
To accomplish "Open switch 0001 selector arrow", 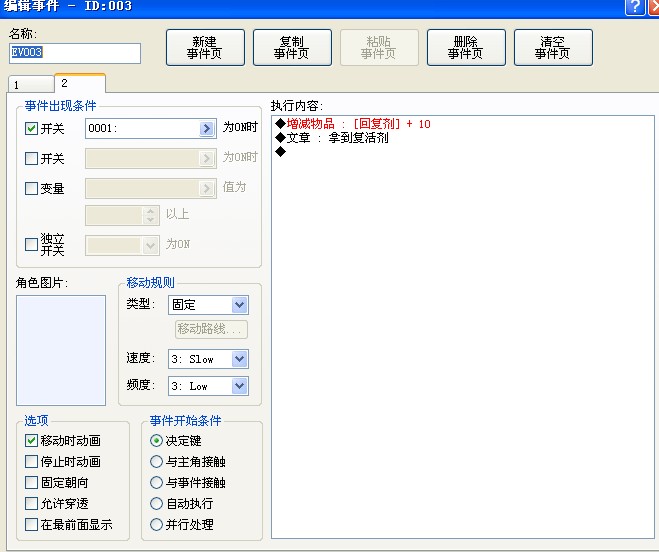I will pos(206,128).
